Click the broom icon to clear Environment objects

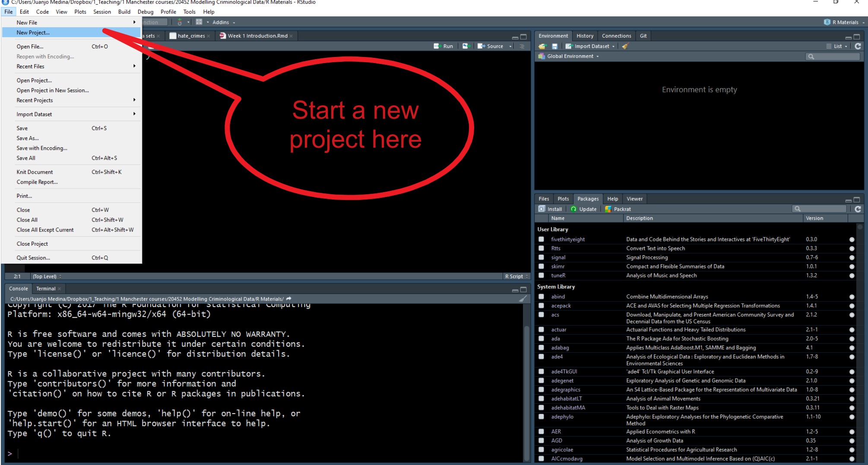coord(625,46)
